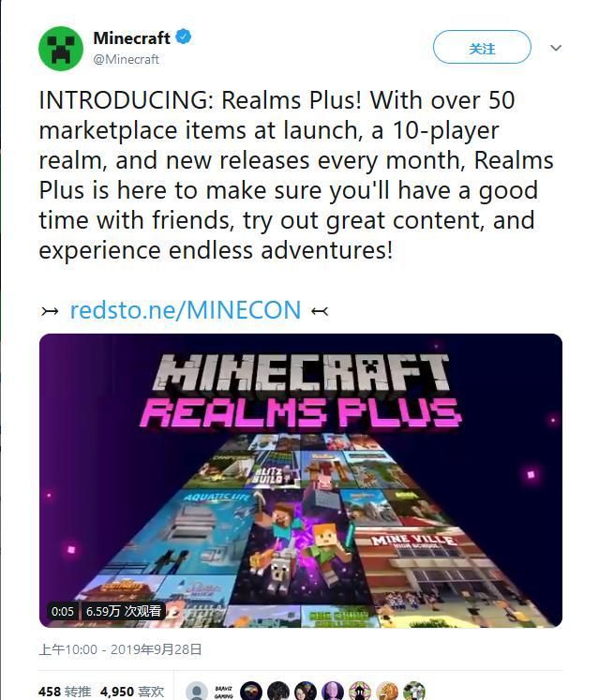The height and width of the screenshot is (700, 598).
Task: Play the Realms Plus video
Action: (x=301, y=481)
